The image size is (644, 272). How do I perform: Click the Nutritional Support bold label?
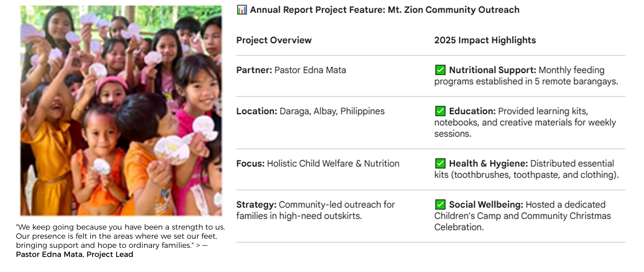(492, 70)
